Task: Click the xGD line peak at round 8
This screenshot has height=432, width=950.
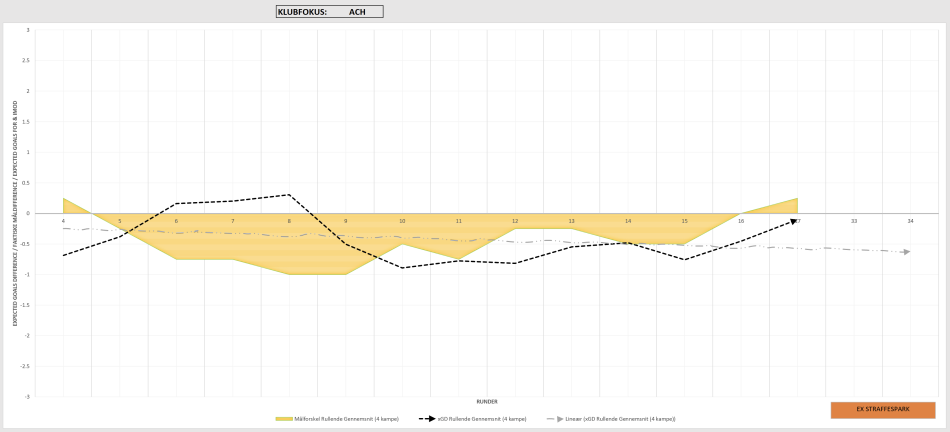Action: [x=289, y=194]
